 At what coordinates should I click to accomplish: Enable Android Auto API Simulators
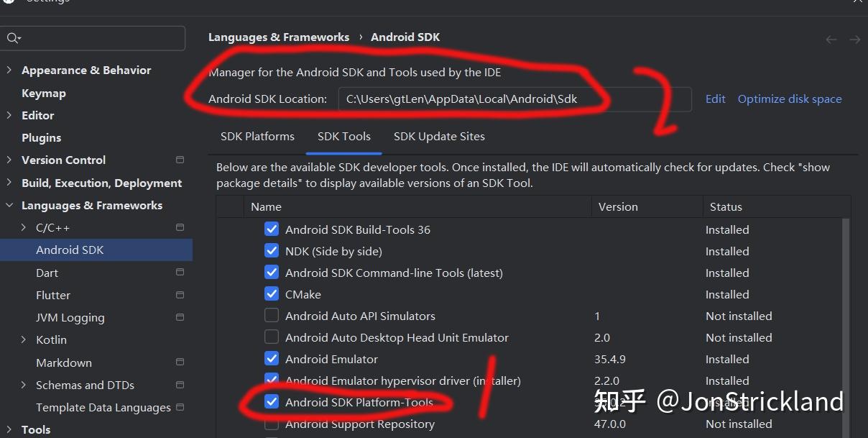[x=272, y=316]
